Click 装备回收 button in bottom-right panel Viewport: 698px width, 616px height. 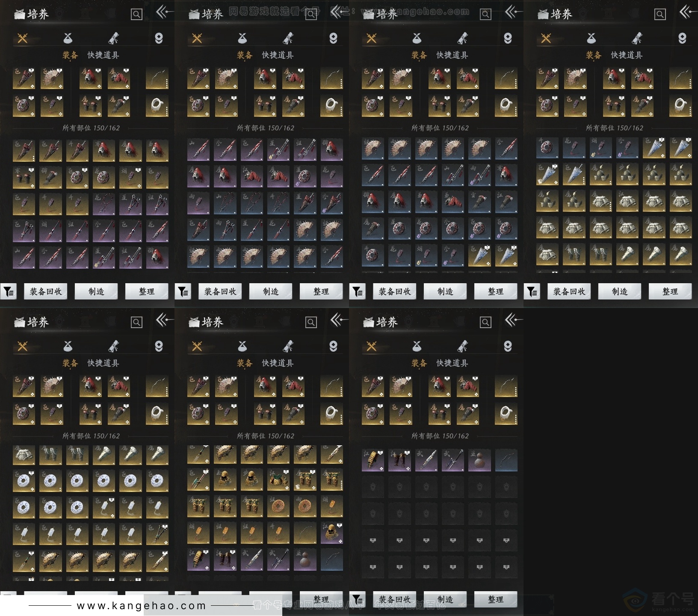(x=395, y=599)
